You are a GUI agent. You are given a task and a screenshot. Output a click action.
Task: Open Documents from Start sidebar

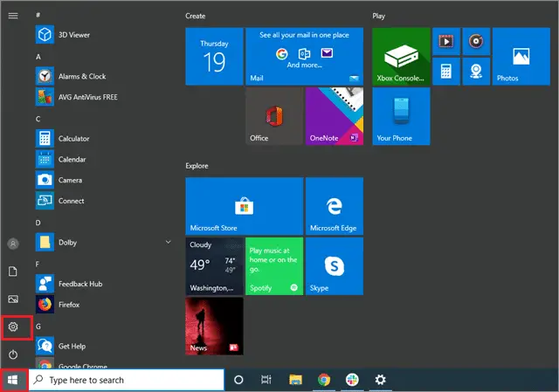tap(13, 272)
